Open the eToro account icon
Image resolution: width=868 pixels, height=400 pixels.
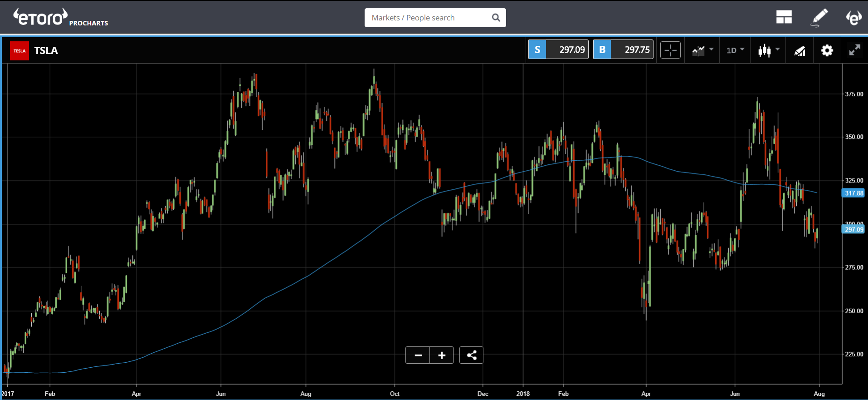point(853,17)
